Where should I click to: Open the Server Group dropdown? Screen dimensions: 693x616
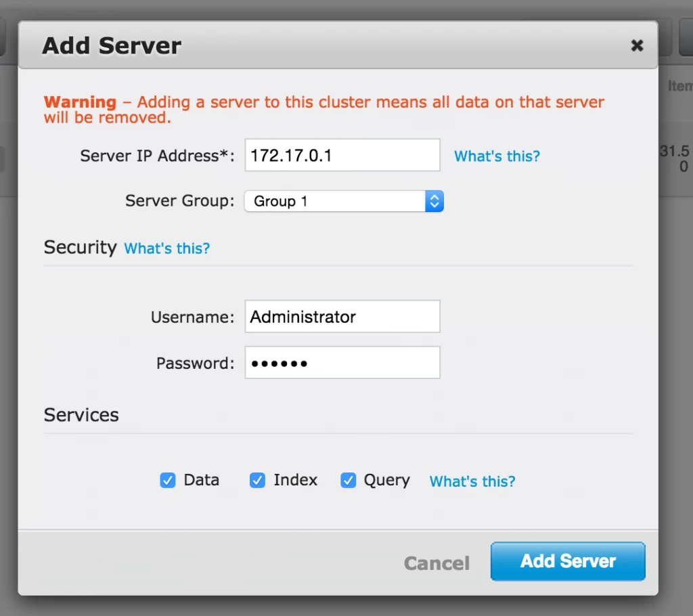coord(344,201)
